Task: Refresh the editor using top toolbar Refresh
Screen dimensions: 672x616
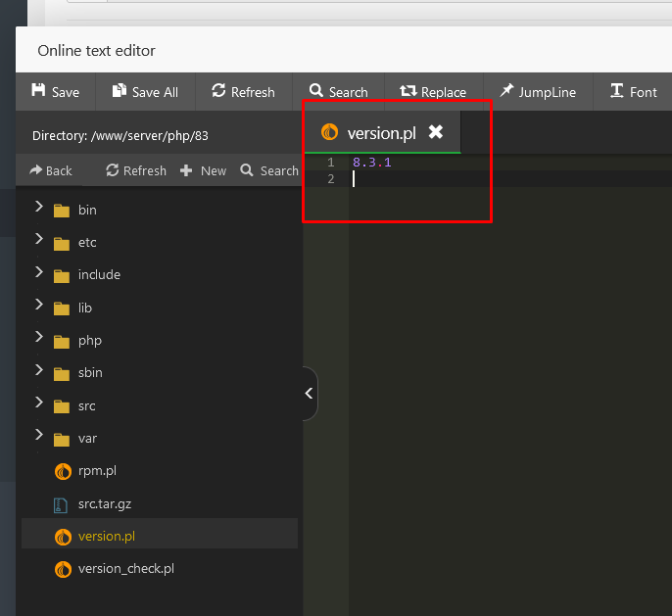Action: click(x=243, y=92)
